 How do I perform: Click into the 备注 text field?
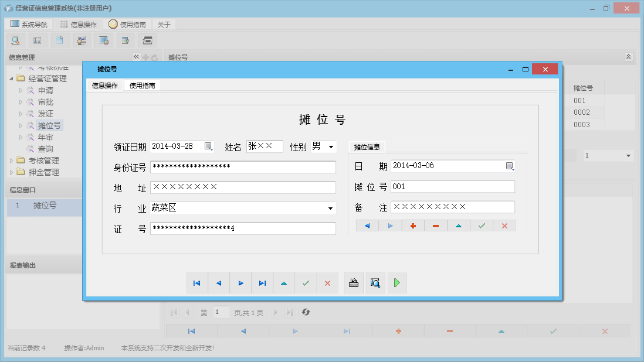[x=452, y=207]
